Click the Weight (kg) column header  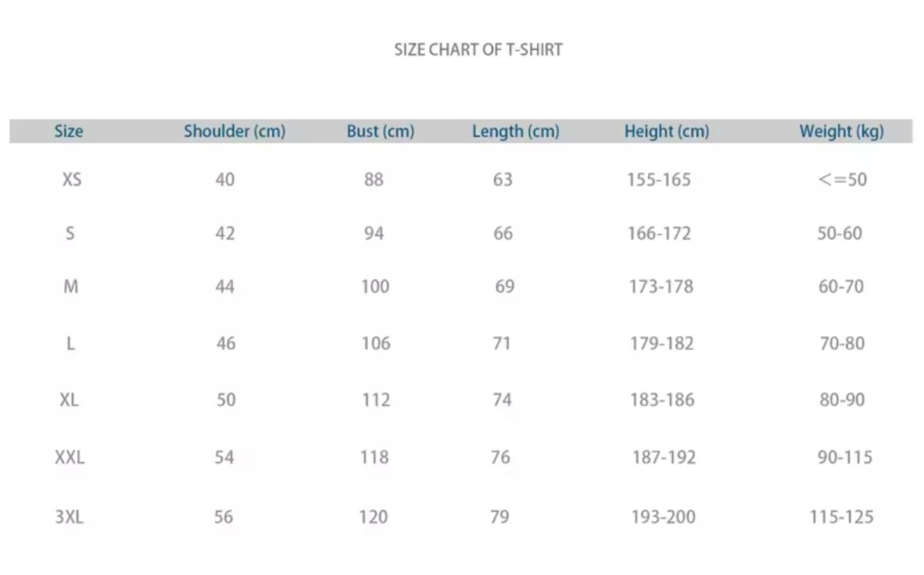coord(841,131)
